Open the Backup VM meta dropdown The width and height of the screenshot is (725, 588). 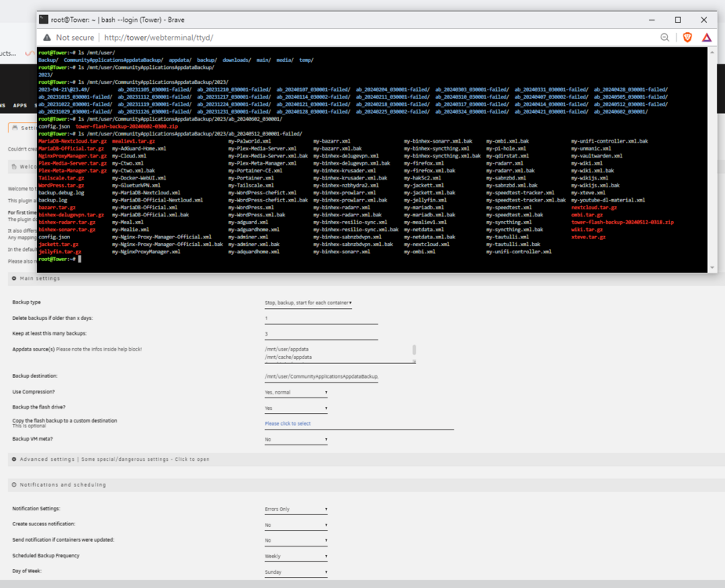point(296,440)
